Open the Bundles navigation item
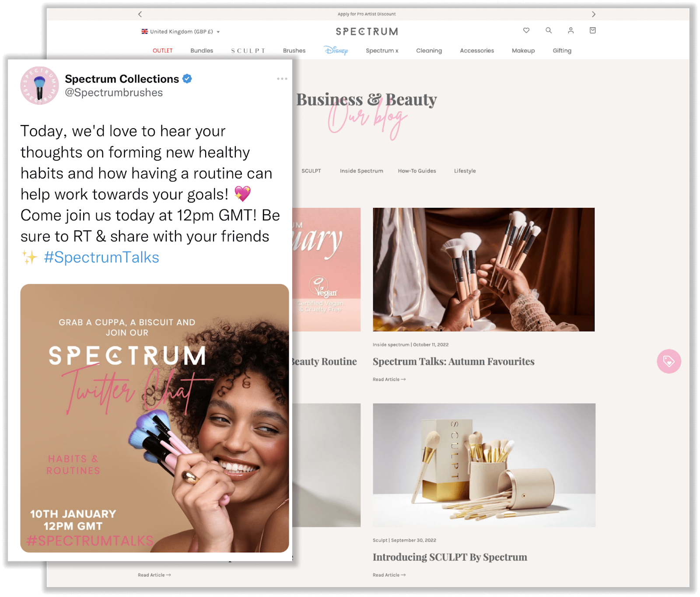The image size is (700, 597). coord(202,51)
